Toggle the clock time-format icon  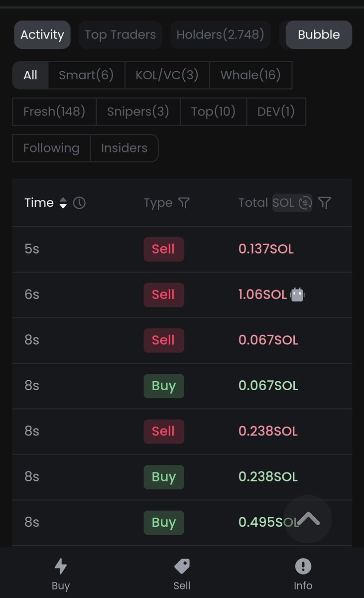(79, 203)
